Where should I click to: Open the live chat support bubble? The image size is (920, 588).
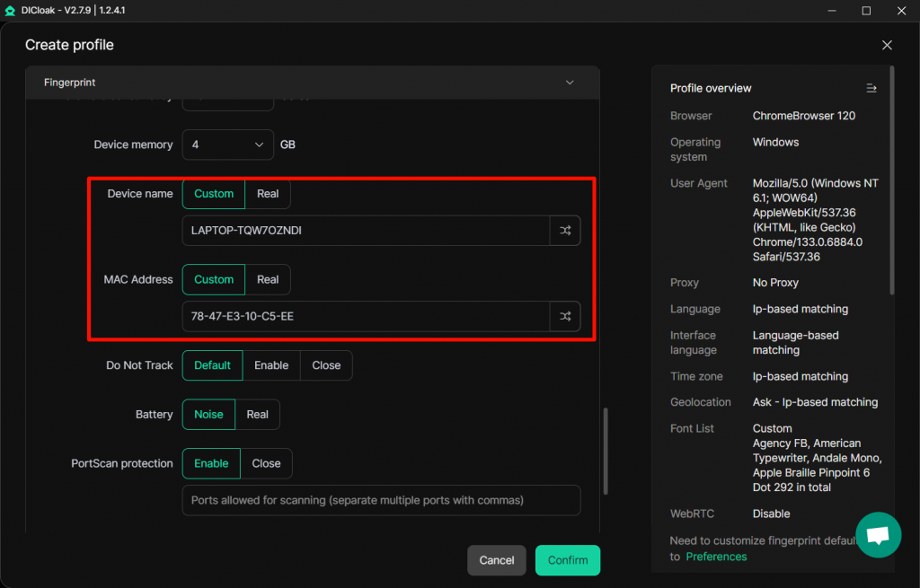pos(877,535)
